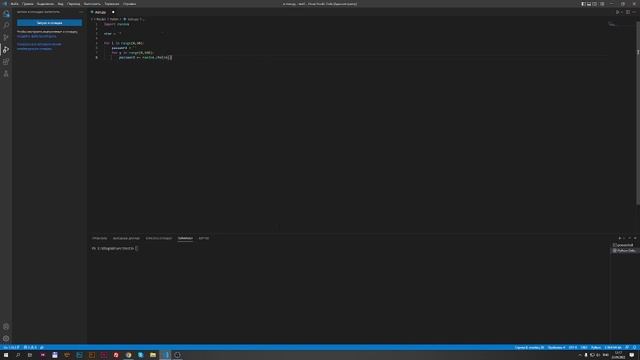Select the VS Code taskbar icon
Image resolution: width=640 pixels, height=360 pixels.
(x=165, y=355)
